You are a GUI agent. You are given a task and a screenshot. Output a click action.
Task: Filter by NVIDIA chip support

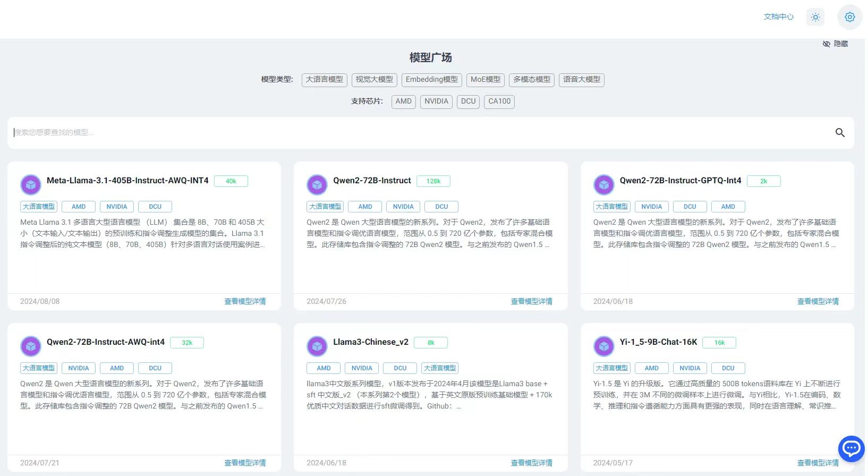point(436,101)
